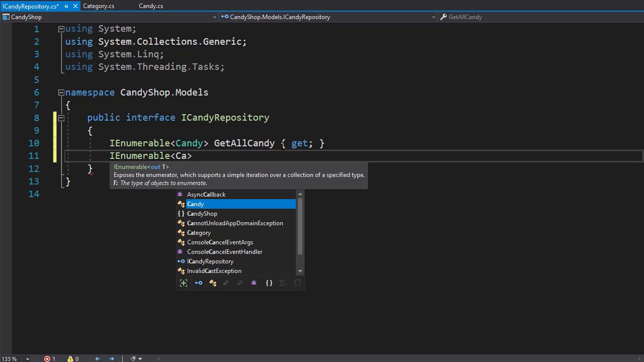
Task: Click the GetAllCandy property name on line 10
Action: (245, 143)
